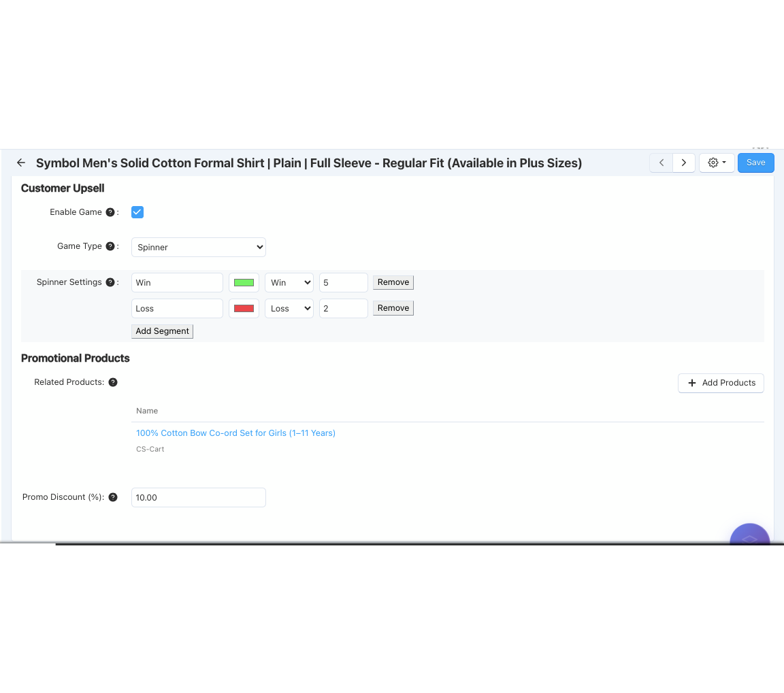
Task: Pick the green Win segment color swatch
Action: click(244, 283)
